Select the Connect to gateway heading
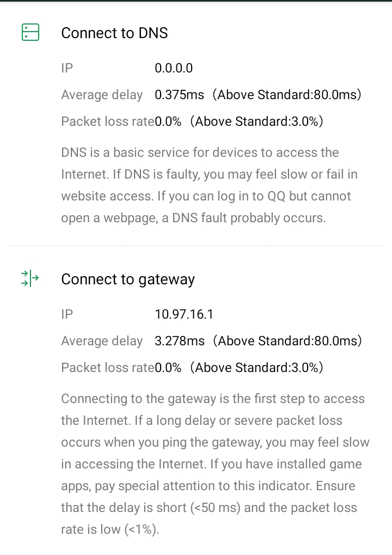The image size is (392, 555). [x=128, y=279]
